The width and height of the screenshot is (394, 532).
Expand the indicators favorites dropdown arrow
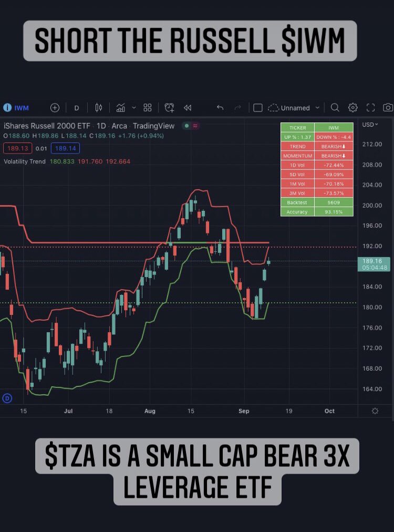point(134,108)
